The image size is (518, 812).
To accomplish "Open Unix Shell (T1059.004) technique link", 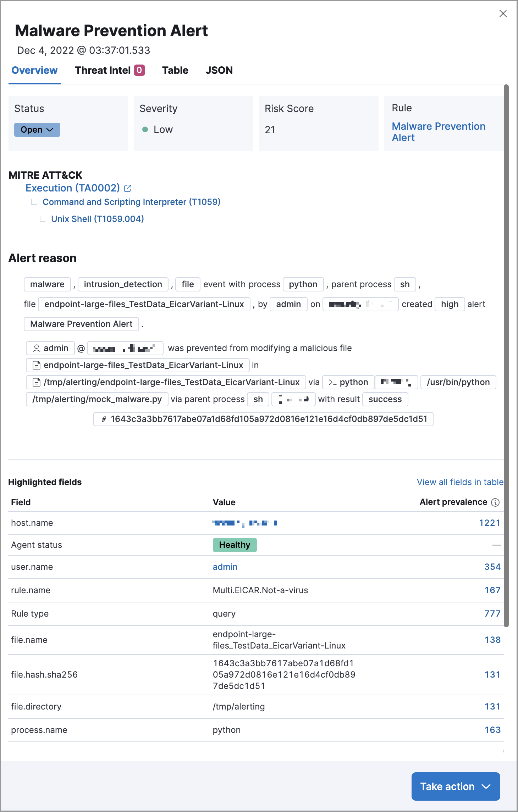I will pyautogui.click(x=98, y=219).
